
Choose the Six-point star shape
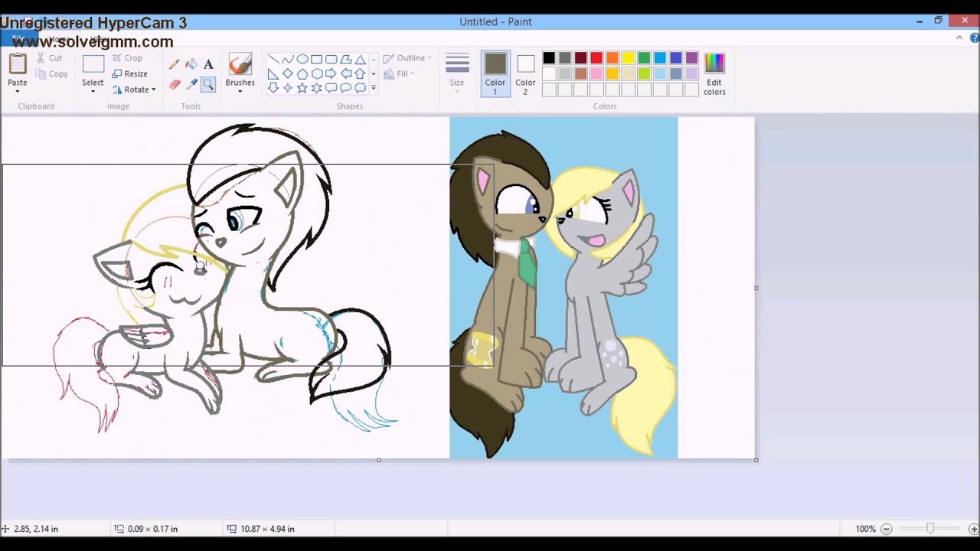coord(316,87)
